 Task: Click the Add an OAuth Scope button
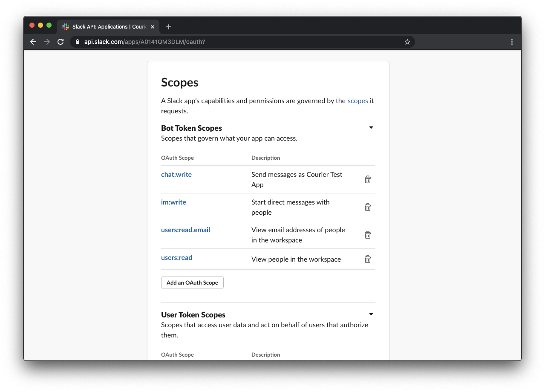(x=192, y=282)
